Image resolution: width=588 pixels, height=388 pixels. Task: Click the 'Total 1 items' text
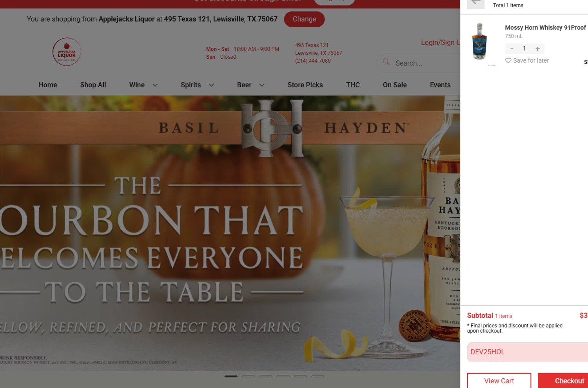pyautogui.click(x=508, y=5)
